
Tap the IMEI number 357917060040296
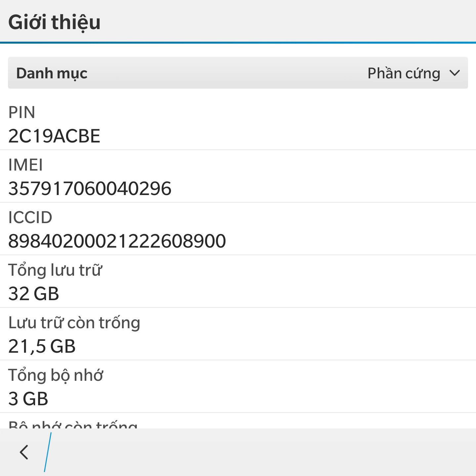(x=90, y=188)
